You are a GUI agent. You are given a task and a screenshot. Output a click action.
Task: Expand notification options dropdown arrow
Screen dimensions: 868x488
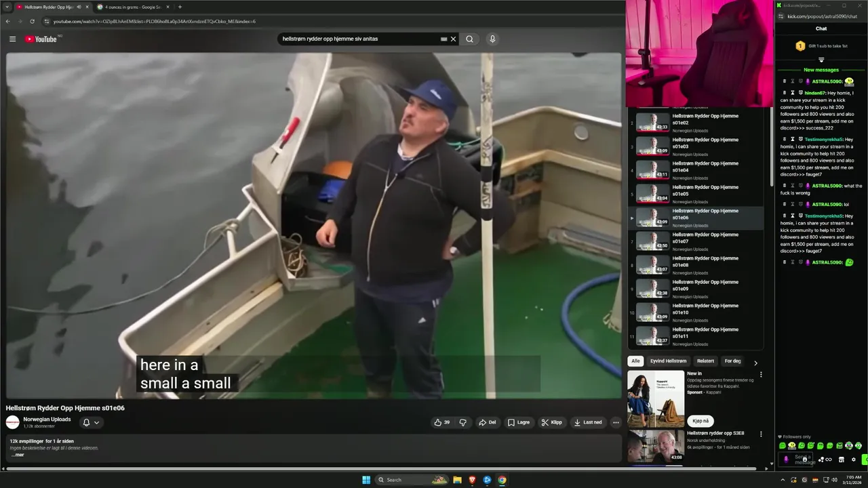[x=96, y=422]
